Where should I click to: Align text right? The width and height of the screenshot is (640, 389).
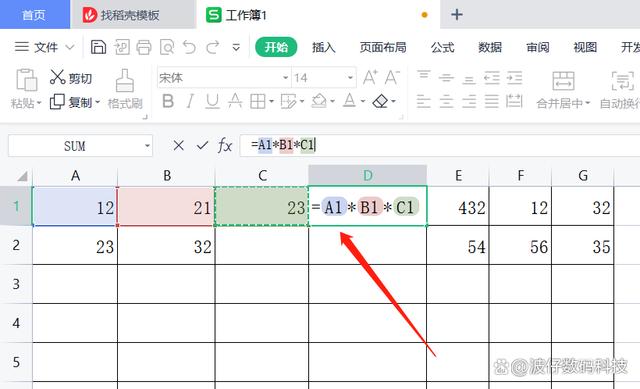pos(469,101)
